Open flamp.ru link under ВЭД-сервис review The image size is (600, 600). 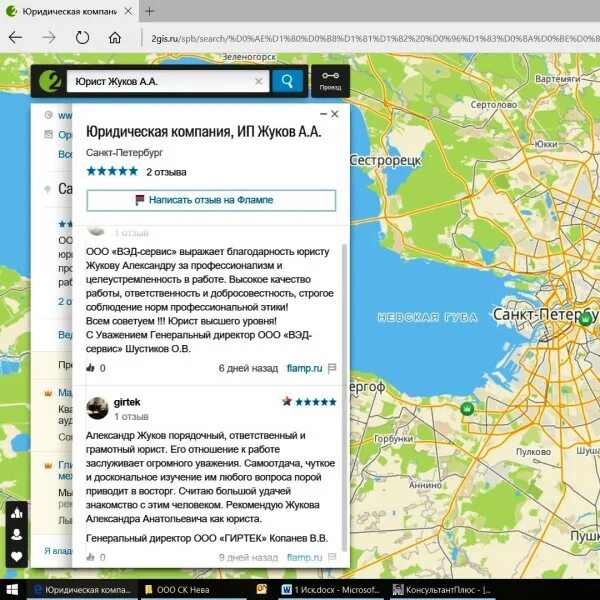click(305, 368)
